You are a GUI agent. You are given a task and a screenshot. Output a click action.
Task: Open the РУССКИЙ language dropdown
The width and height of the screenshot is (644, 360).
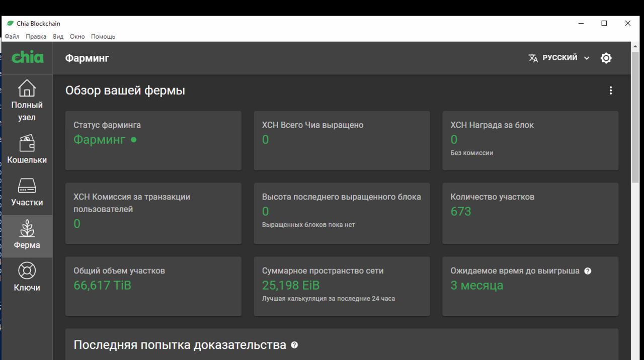click(559, 58)
